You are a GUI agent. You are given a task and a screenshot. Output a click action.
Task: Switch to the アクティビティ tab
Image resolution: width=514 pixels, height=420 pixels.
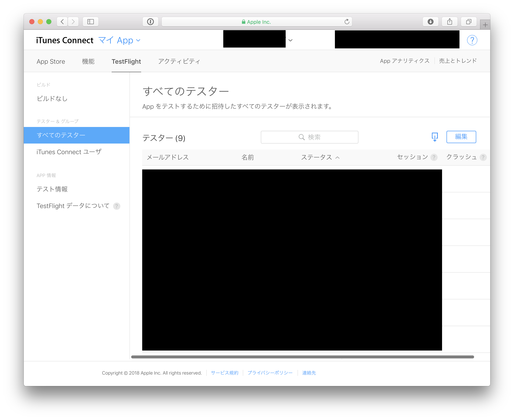(179, 61)
